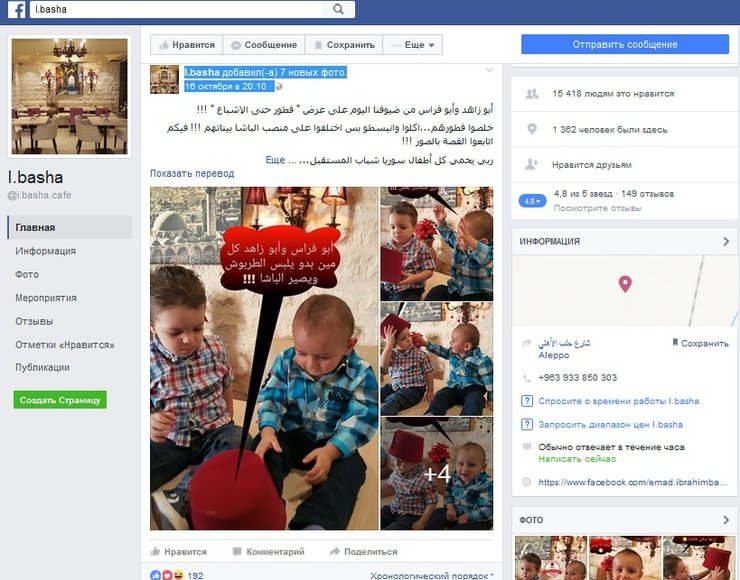
Task: Click the map location pin
Action: coord(625,284)
